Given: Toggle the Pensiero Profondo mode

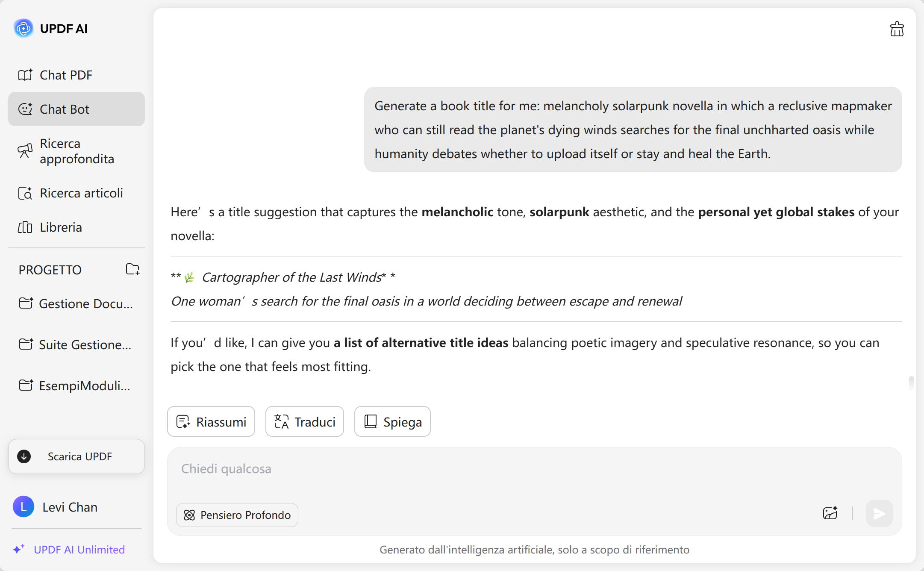Looking at the screenshot, I should click(237, 515).
